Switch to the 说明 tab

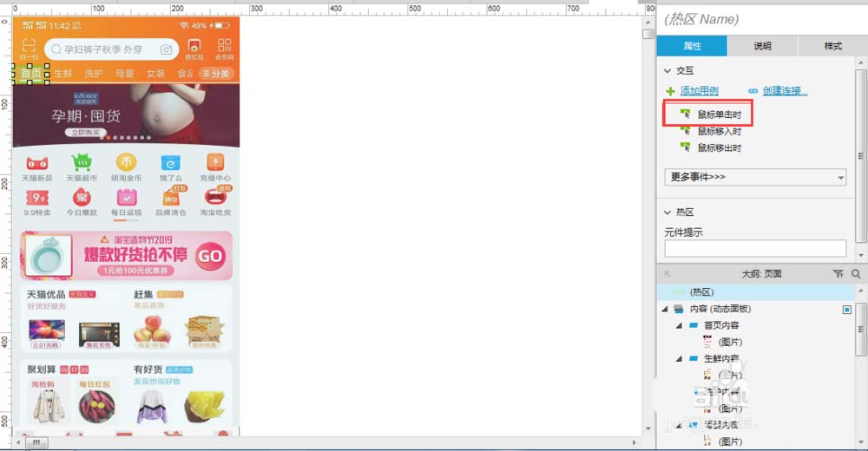coord(762,46)
